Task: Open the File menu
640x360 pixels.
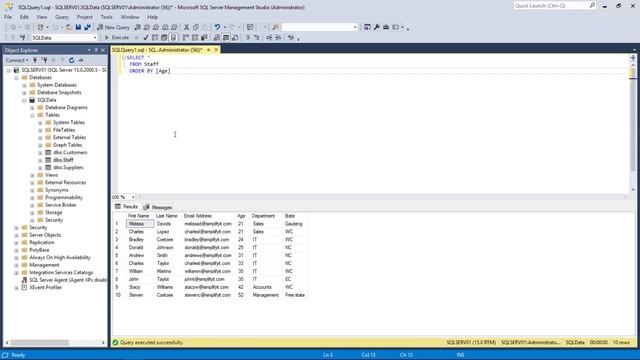Action: click(x=8, y=17)
